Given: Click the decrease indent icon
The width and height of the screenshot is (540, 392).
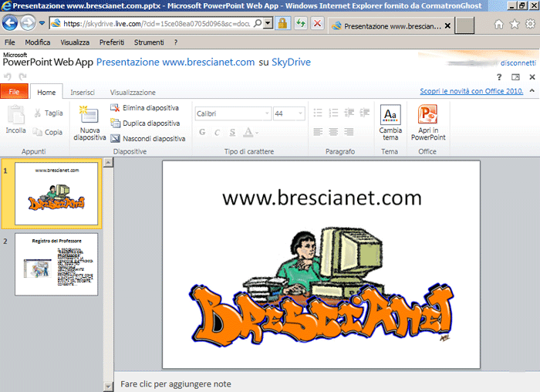Looking at the screenshot, I should [349, 113].
